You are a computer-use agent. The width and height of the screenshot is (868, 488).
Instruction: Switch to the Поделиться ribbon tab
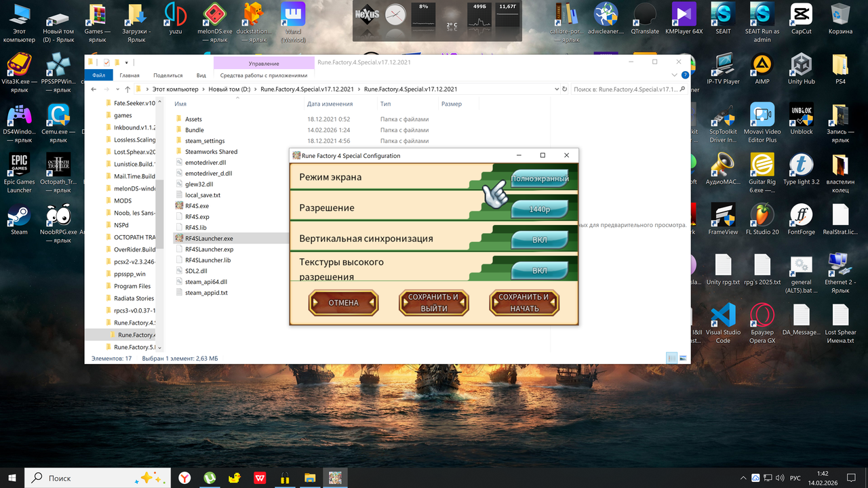[168, 75]
